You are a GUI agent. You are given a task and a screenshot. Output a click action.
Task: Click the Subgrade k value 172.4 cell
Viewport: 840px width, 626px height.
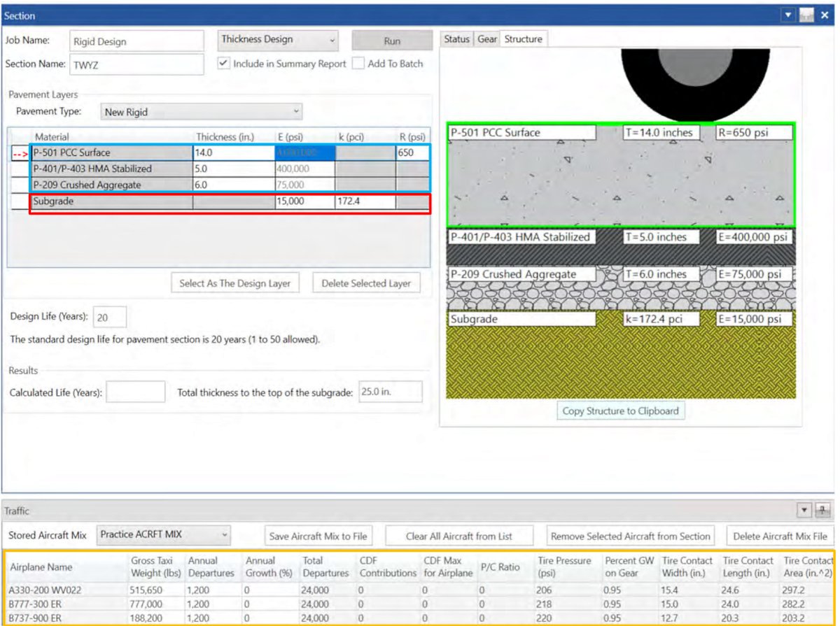pos(365,202)
